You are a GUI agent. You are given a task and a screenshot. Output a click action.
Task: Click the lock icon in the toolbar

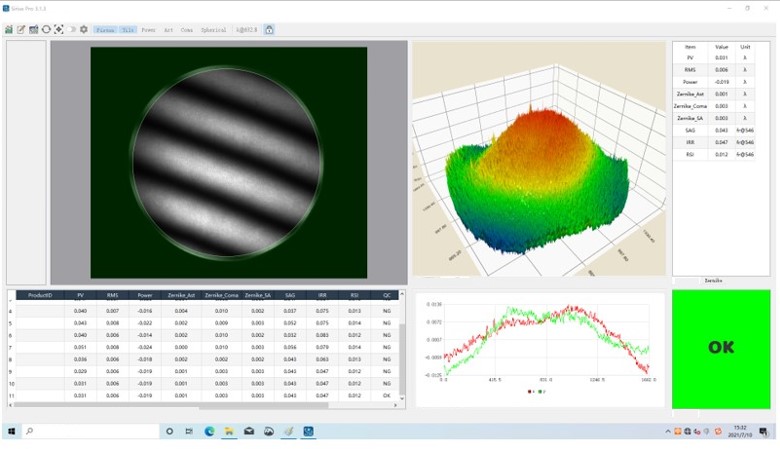[269, 30]
